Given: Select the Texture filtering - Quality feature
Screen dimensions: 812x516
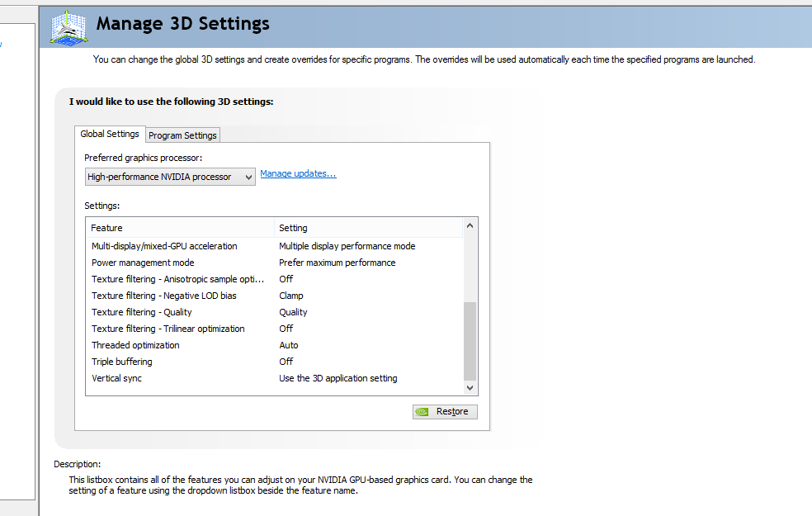Looking at the screenshot, I should click(x=141, y=312).
